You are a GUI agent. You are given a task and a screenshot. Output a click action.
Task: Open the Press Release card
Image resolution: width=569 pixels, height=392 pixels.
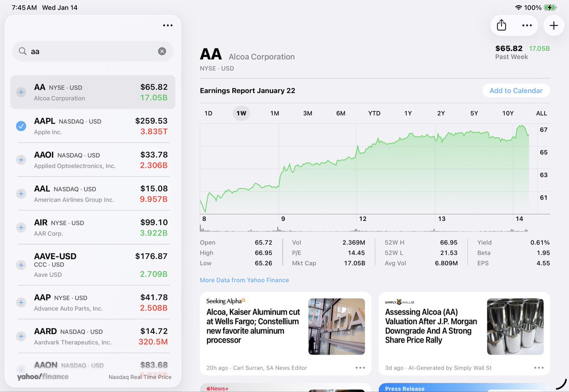click(x=464, y=387)
